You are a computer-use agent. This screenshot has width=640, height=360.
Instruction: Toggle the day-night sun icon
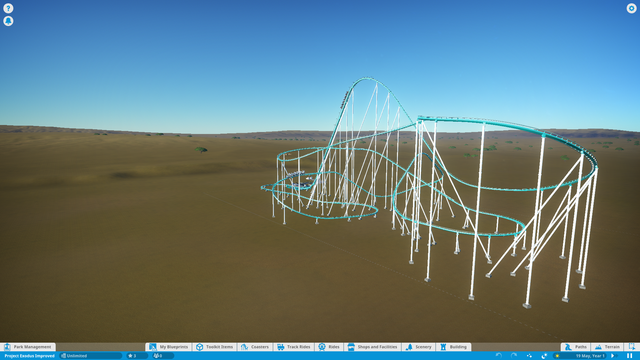(x=557, y=356)
